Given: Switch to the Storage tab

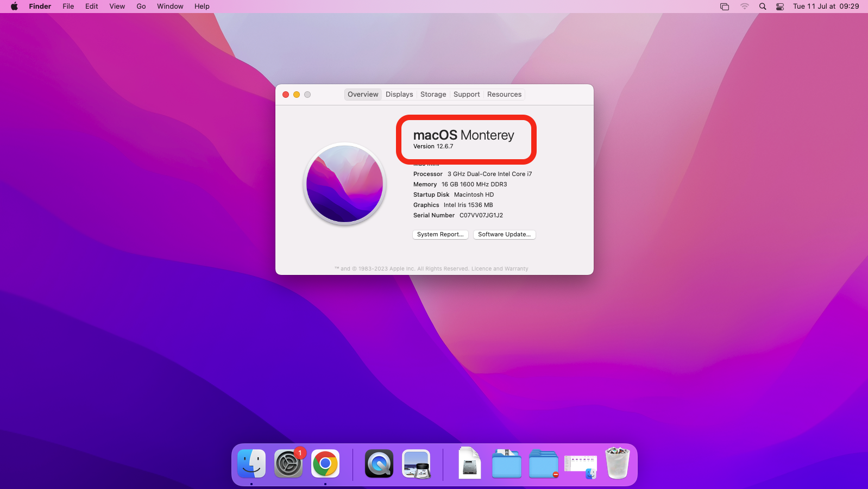Looking at the screenshot, I should pyautogui.click(x=433, y=95).
